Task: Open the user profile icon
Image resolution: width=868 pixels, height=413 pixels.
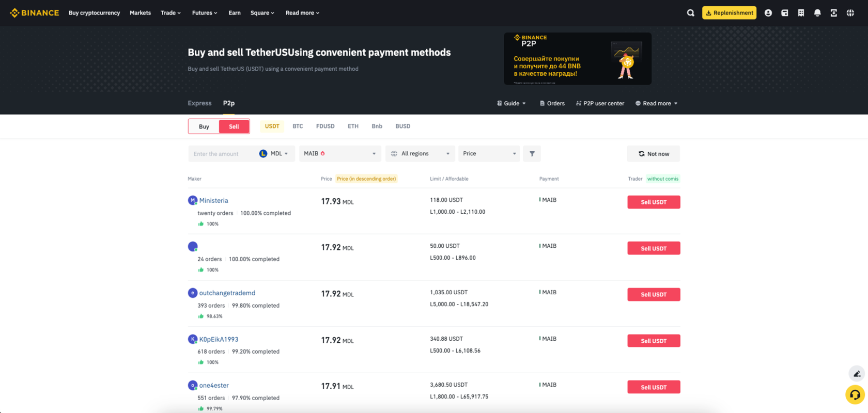Action: [768, 13]
